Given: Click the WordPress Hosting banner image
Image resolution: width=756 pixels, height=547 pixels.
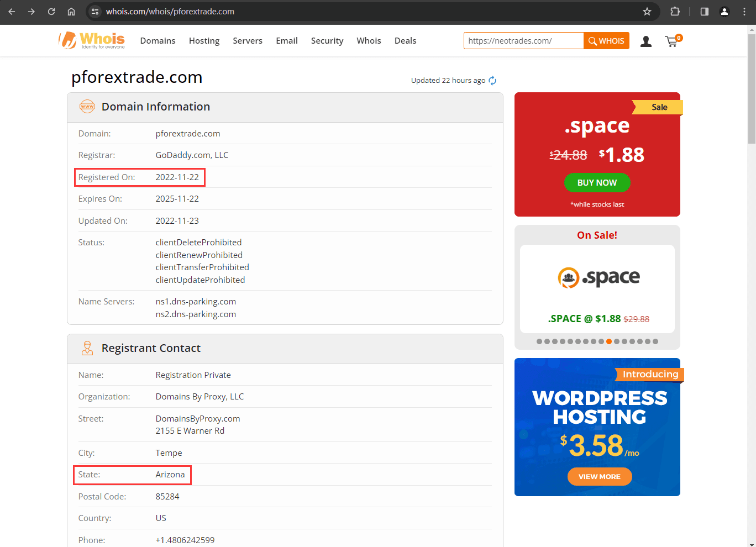Looking at the screenshot, I should (x=597, y=427).
